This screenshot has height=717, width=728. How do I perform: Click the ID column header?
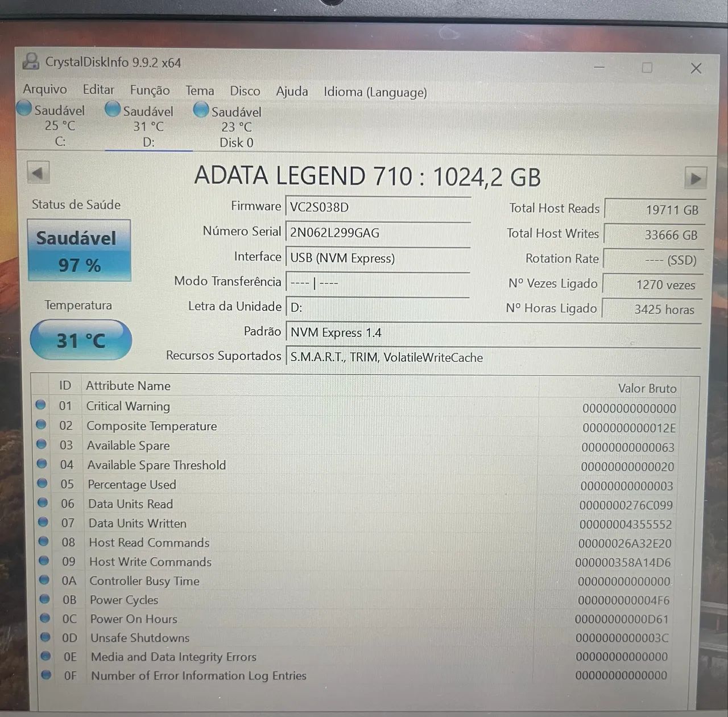coord(65,386)
